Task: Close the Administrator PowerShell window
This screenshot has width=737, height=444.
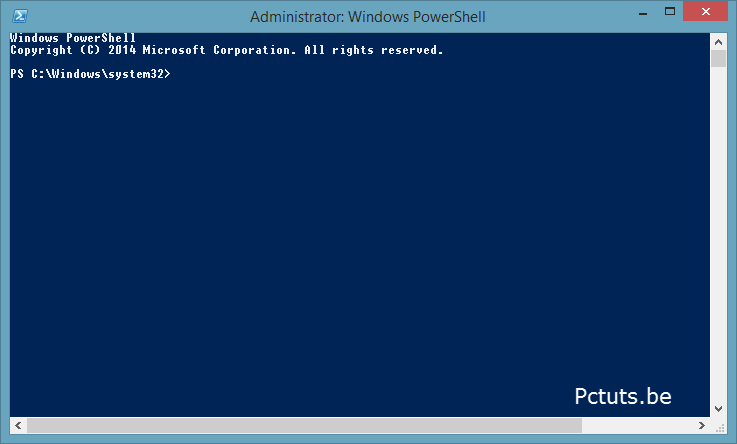Action: coord(704,15)
